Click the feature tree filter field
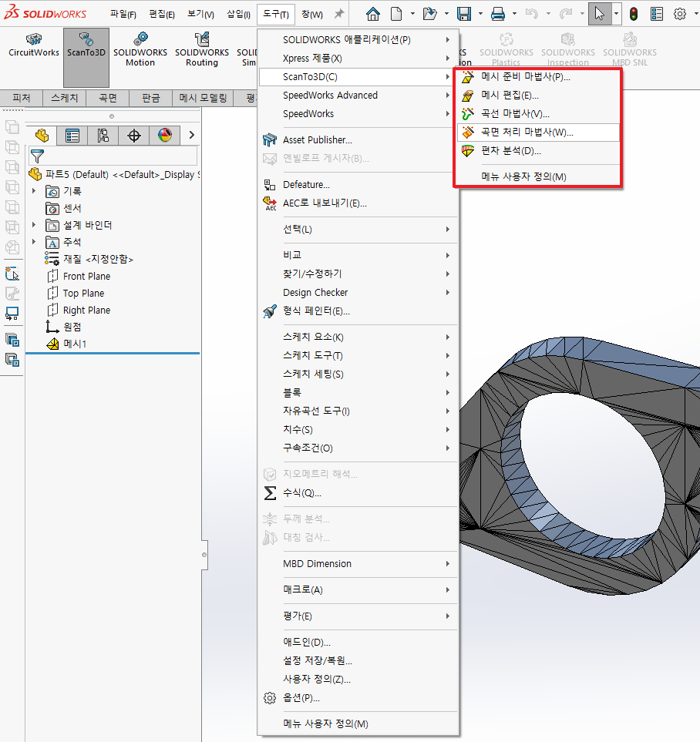The image size is (700, 742). pos(113,156)
